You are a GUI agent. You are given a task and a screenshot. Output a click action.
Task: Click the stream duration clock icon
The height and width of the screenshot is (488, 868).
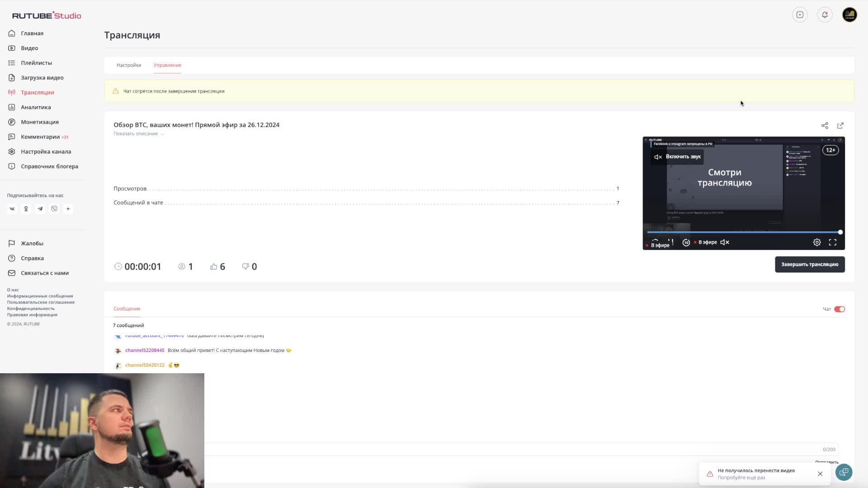(118, 267)
